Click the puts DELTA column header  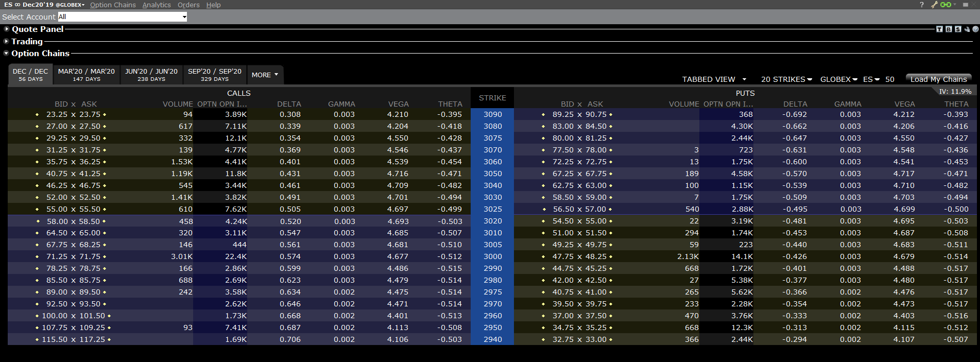(x=795, y=104)
